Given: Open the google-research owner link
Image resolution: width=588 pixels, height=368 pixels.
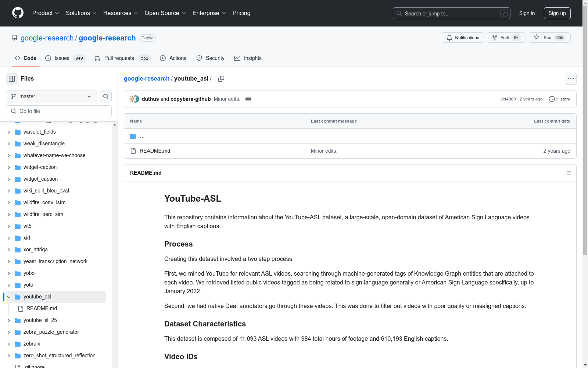Looking at the screenshot, I should pyautogui.click(x=47, y=38).
